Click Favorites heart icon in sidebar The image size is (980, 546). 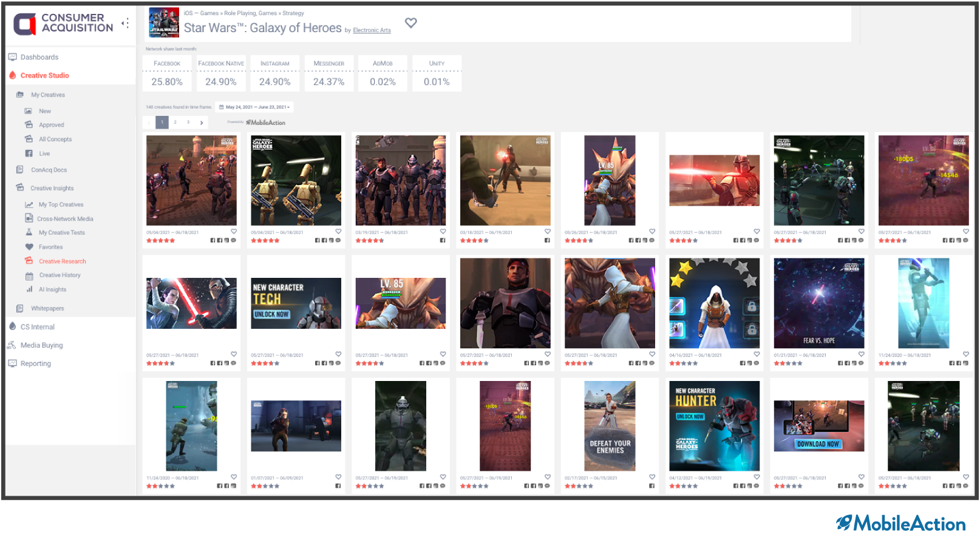click(x=29, y=247)
